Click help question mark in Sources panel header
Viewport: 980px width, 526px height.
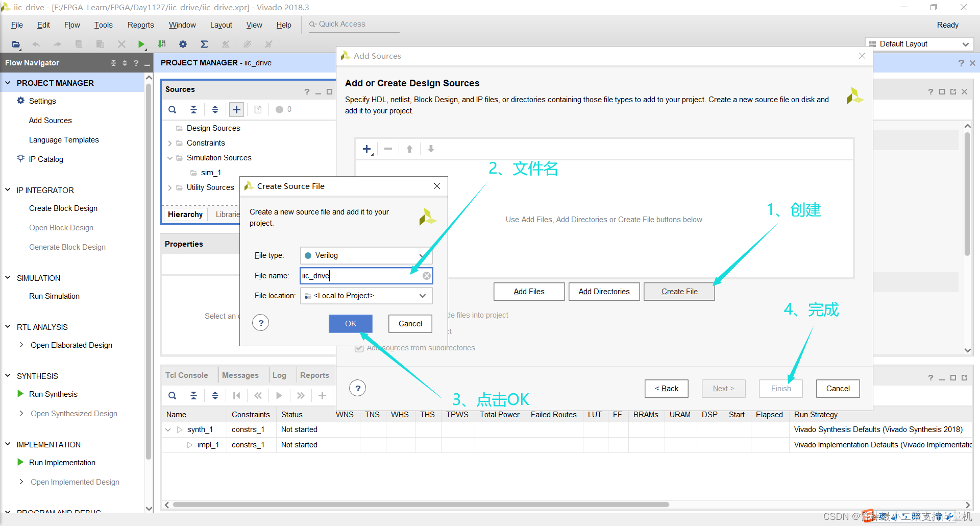(x=307, y=92)
